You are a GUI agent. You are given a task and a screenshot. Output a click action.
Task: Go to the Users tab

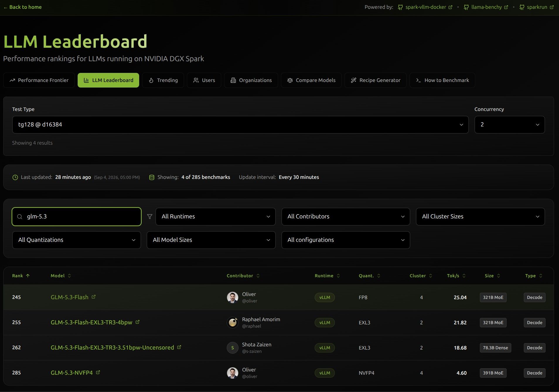click(204, 80)
